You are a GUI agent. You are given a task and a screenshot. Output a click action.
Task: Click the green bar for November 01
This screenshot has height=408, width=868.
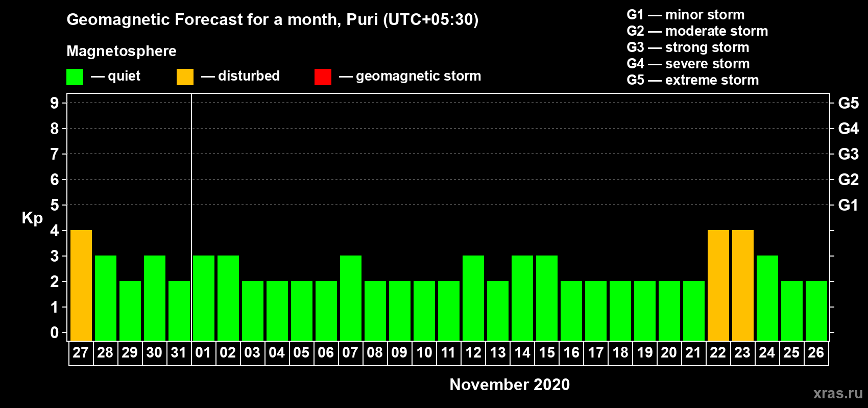204,298
